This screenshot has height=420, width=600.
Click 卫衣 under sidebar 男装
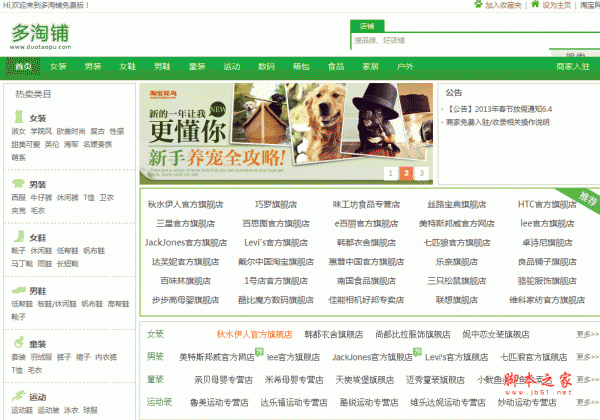pos(106,197)
